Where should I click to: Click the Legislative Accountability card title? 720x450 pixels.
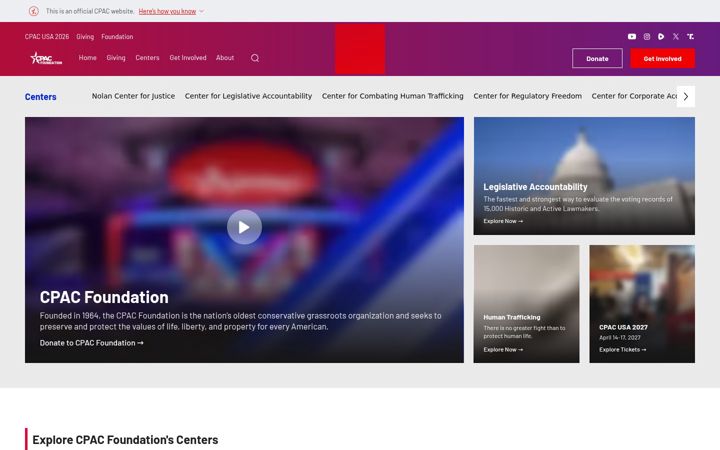[x=535, y=187]
